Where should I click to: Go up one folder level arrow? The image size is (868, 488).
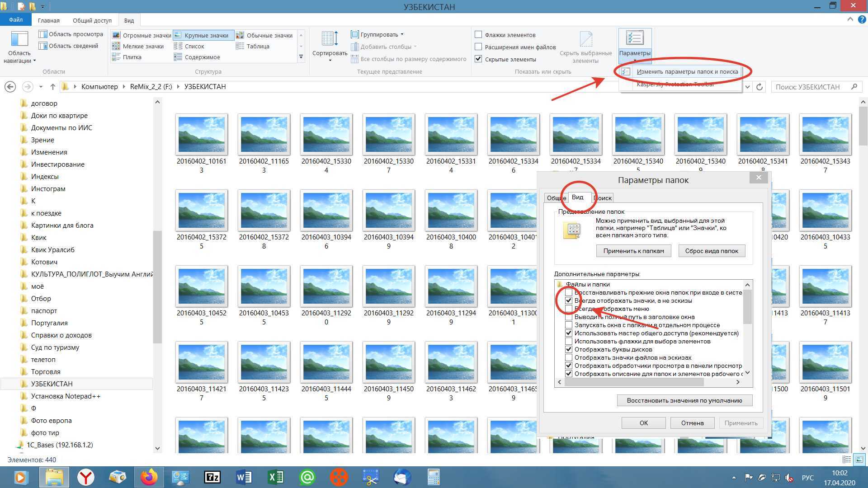pos(53,87)
